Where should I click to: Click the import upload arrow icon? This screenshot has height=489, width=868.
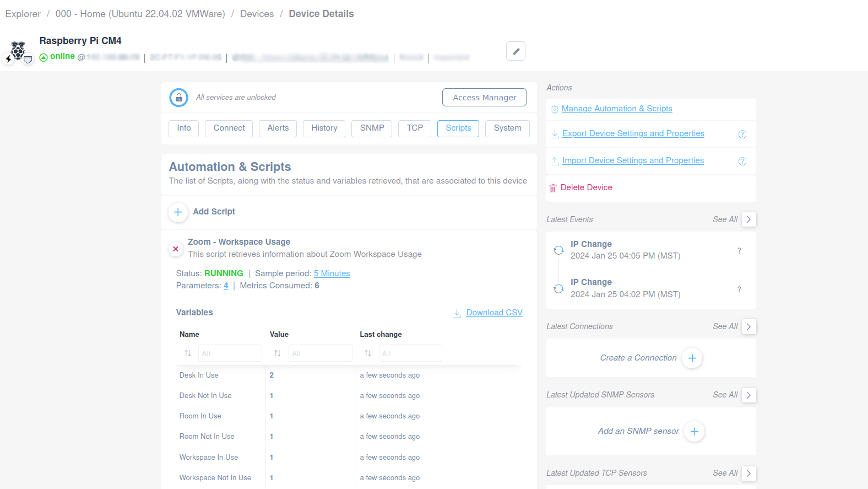coord(555,161)
